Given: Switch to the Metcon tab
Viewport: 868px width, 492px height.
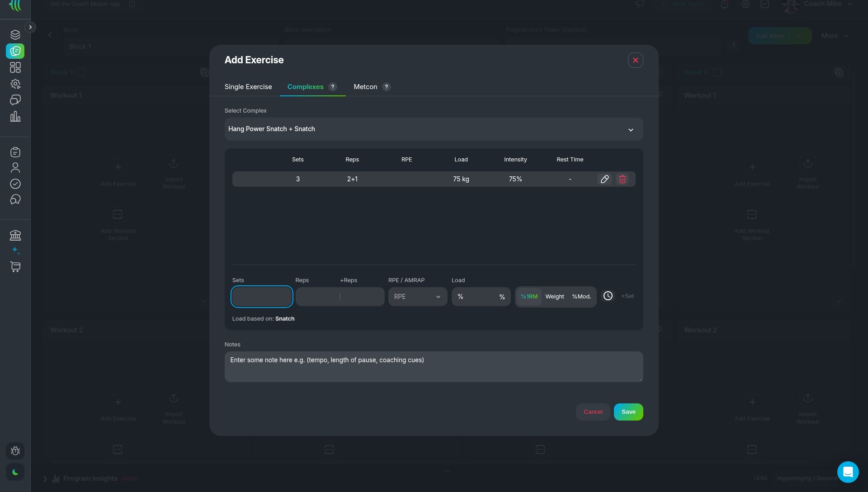Looking at the screenshot, I should click(365, 87).
